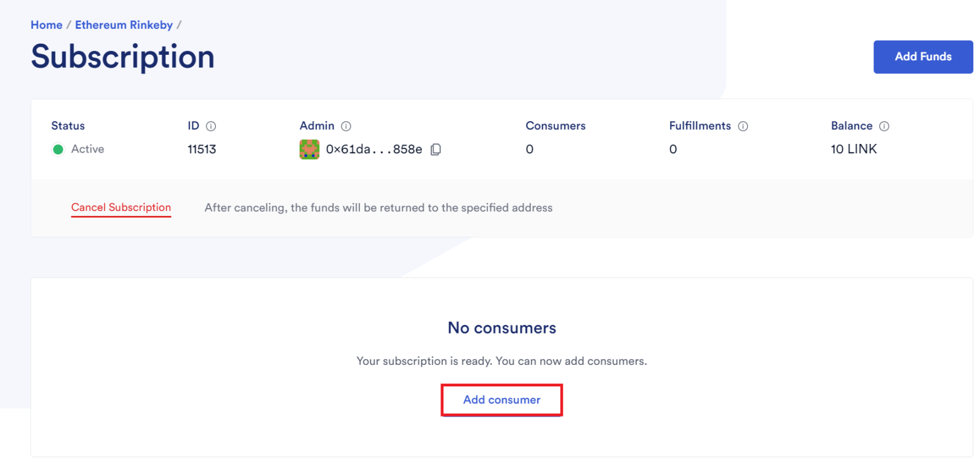
Task: Click the admin pixel avatar icon
Action: coord(309,150)
